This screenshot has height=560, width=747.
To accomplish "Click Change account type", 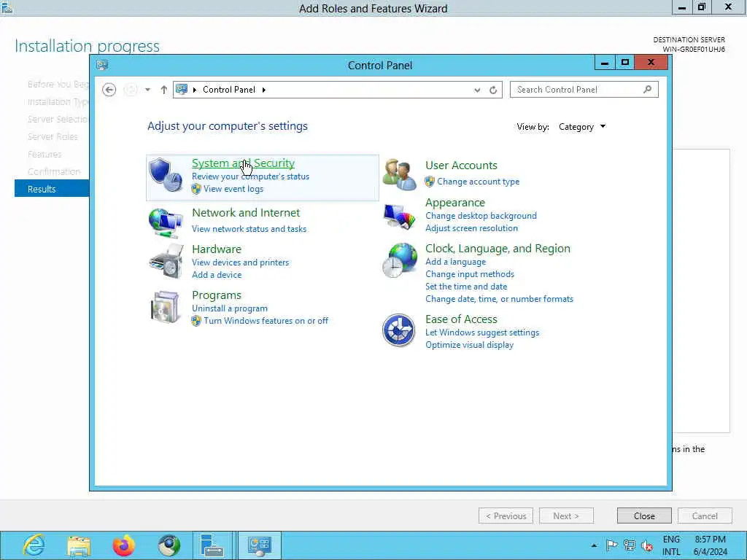I will click(479, 182).
